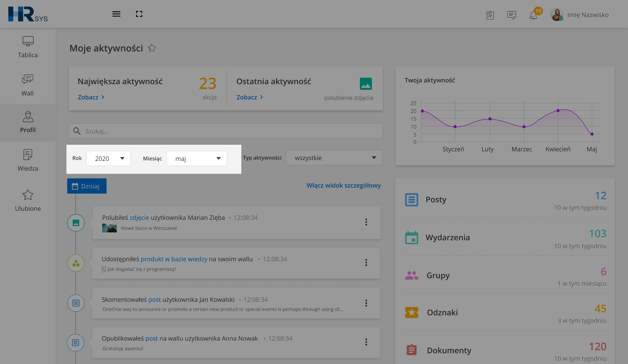Image resolution: width=628 pixels, height=364 pixels.
Task: Click the 'polubienie zdjęcia' text
Action: (349, 98)
